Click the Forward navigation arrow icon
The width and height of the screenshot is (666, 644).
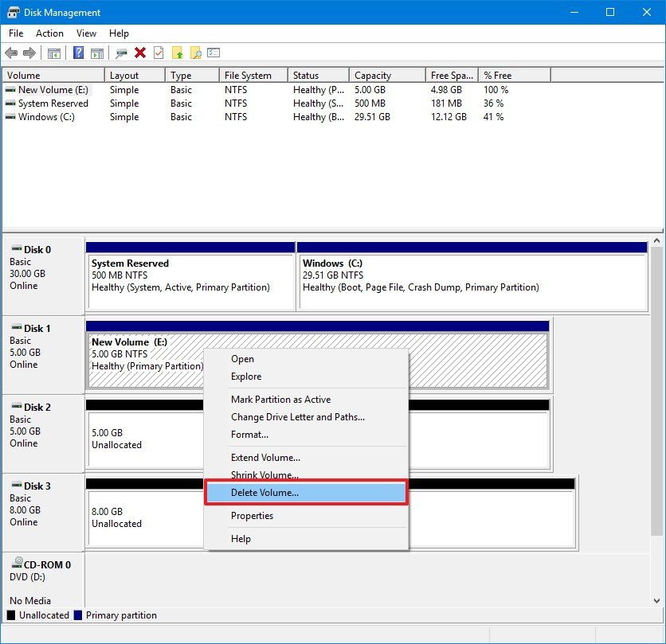coord(28,53)
